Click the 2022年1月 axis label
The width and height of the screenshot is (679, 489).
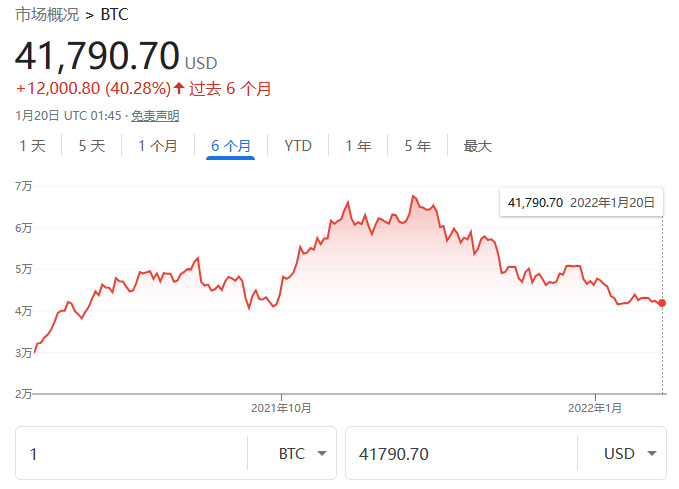click(595, 408)
